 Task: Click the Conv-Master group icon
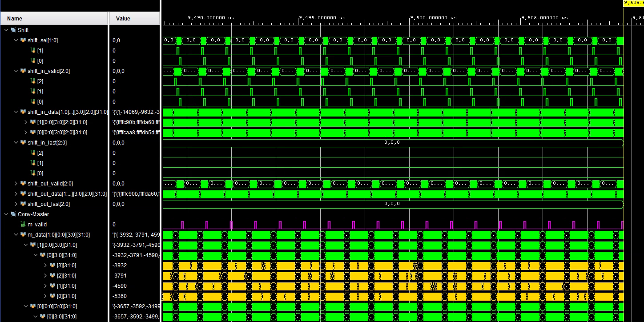point(13,214)
